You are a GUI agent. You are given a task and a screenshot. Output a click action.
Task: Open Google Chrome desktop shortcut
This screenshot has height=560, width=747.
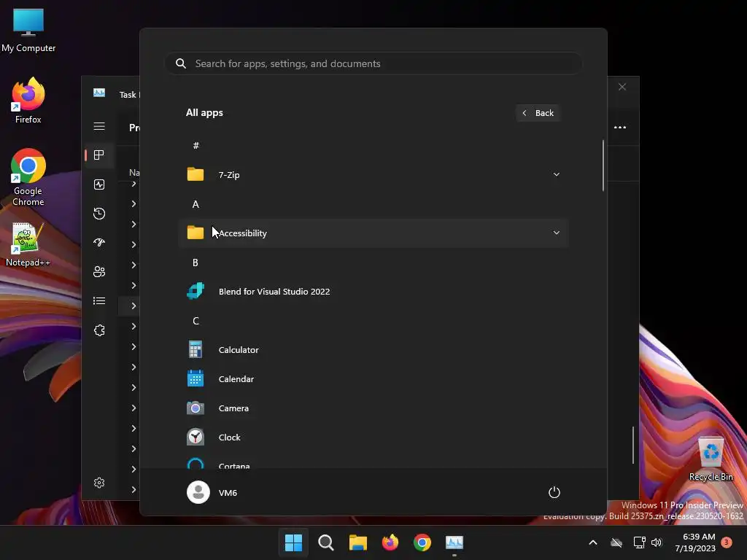[28, 177]
